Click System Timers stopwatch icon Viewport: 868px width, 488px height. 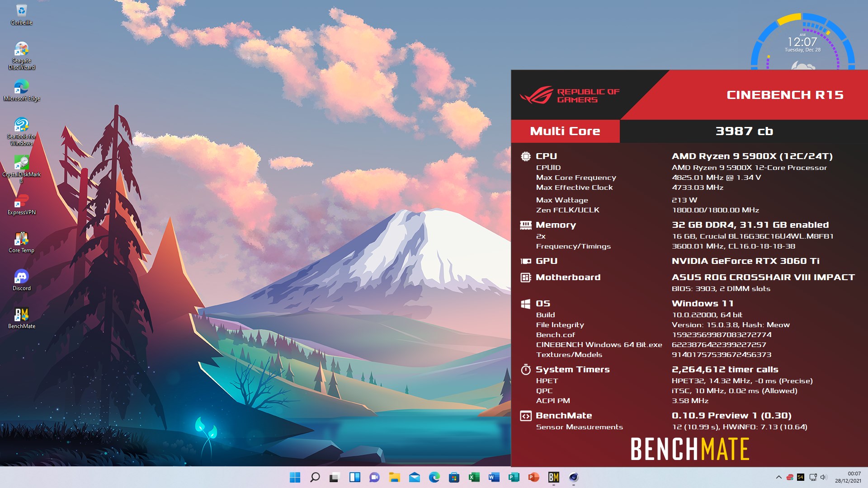(525, 370)
